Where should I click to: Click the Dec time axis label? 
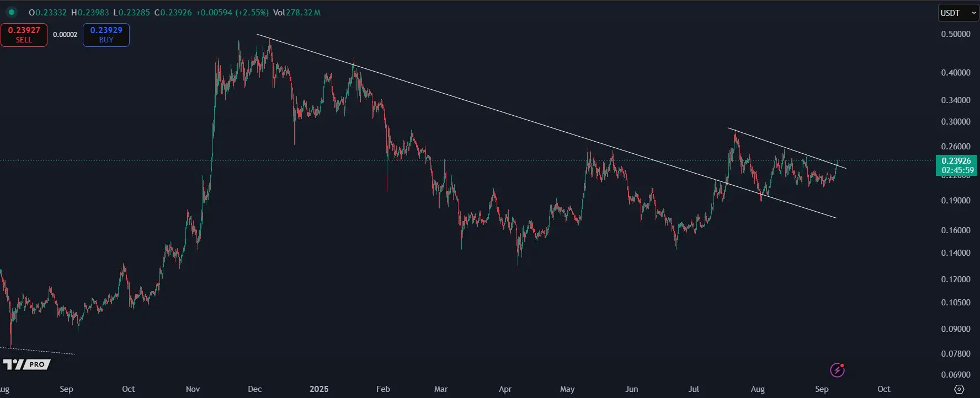pos(255,389)
